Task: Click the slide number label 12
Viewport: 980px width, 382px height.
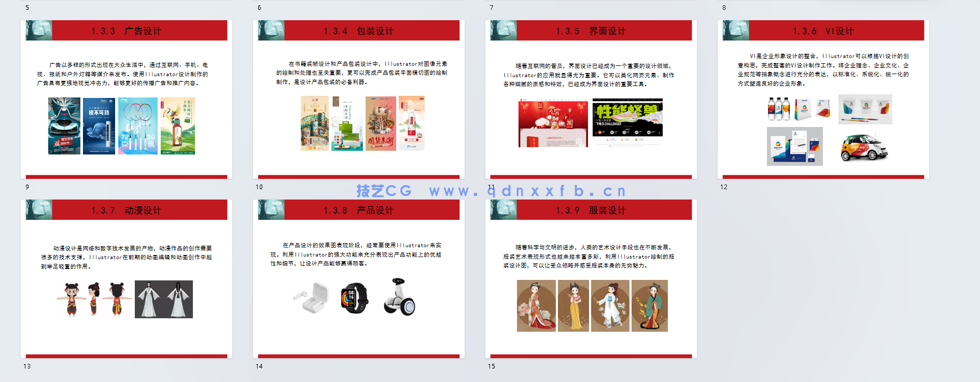Action: pos(724,187)
